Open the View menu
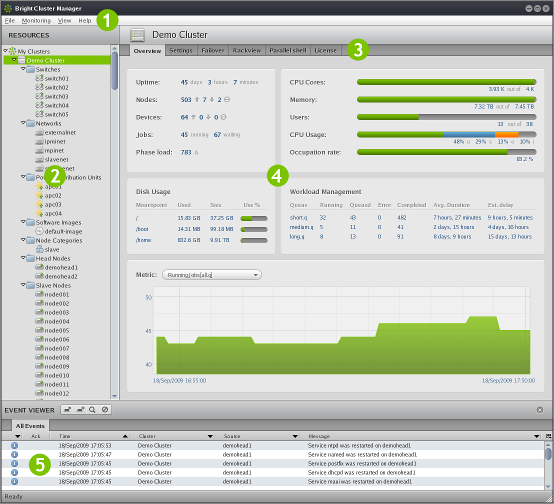 pos(64,20)
